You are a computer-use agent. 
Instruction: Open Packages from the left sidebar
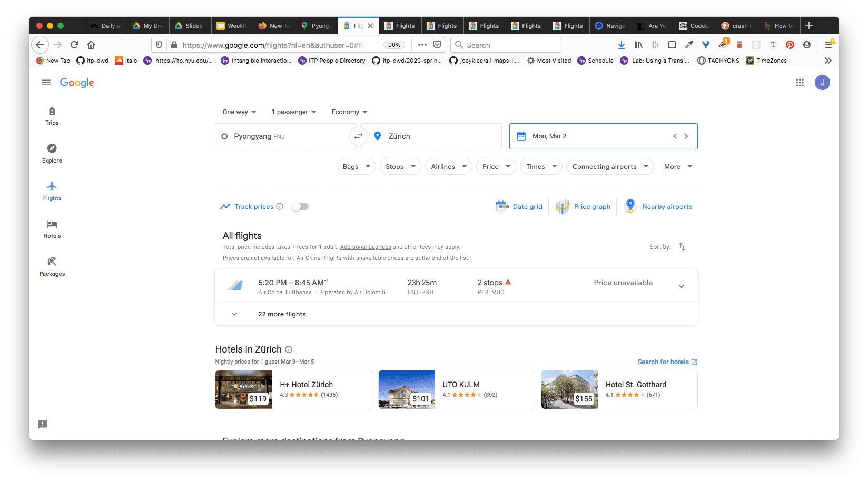52,266
